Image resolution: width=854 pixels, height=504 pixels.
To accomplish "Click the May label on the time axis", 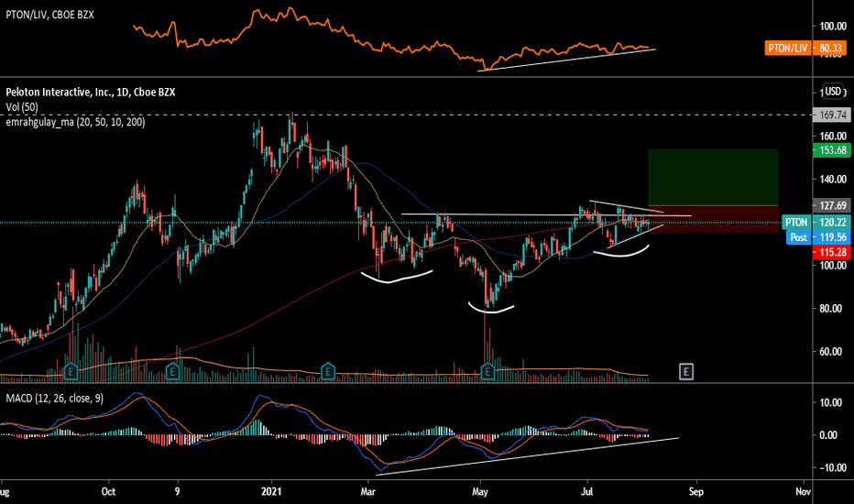I will pyautogui.click(x=480, y=491).
